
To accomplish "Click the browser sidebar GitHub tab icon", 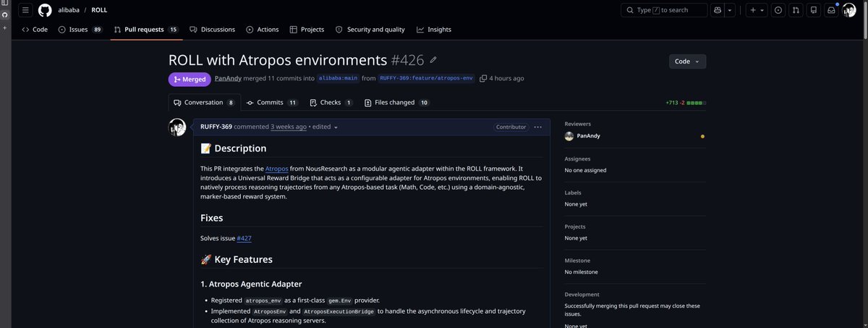I will coord(4,16).
